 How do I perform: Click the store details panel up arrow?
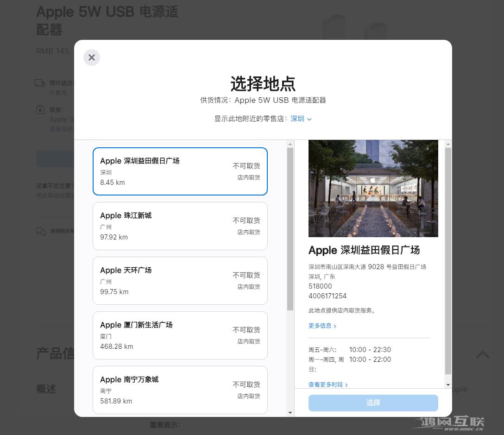pos(448,145)
